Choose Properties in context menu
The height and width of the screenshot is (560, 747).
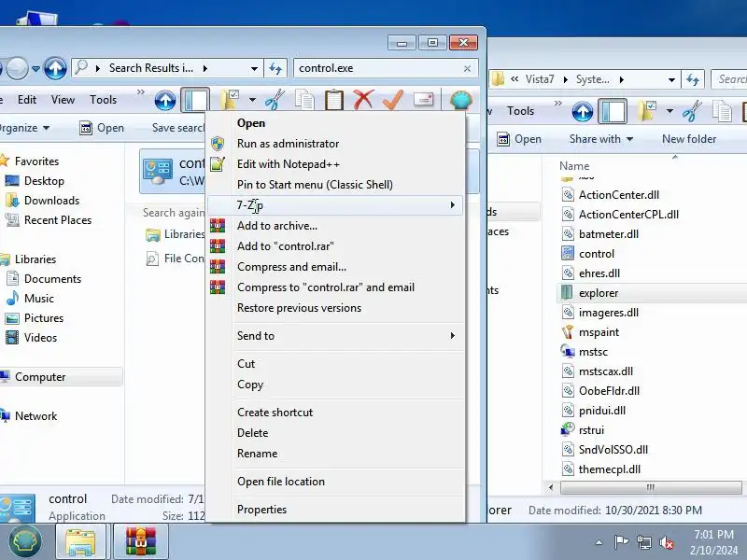click(x=335, y=510)
